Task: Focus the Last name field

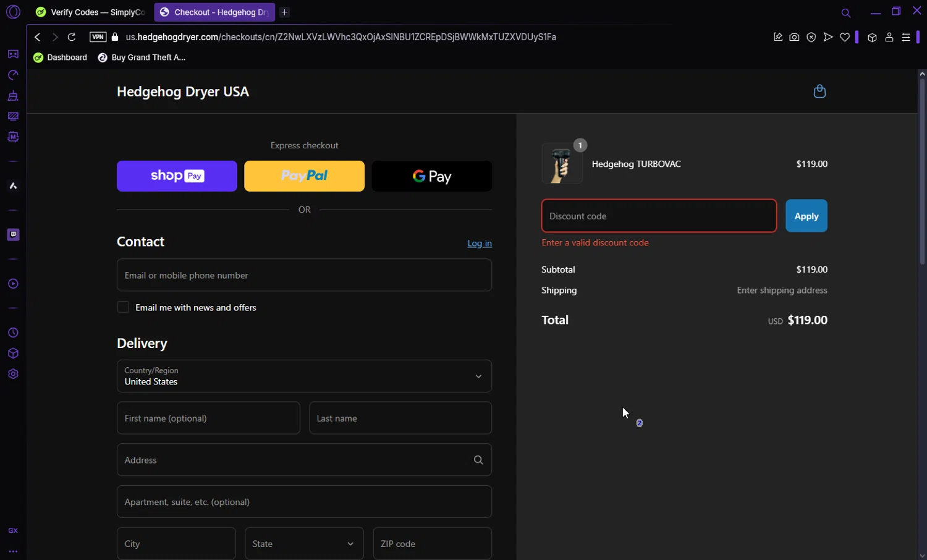Action: [400, 418]
